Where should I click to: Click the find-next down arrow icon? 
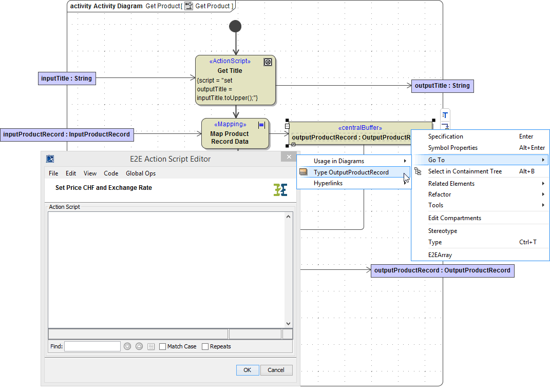[x=127, y=346]
